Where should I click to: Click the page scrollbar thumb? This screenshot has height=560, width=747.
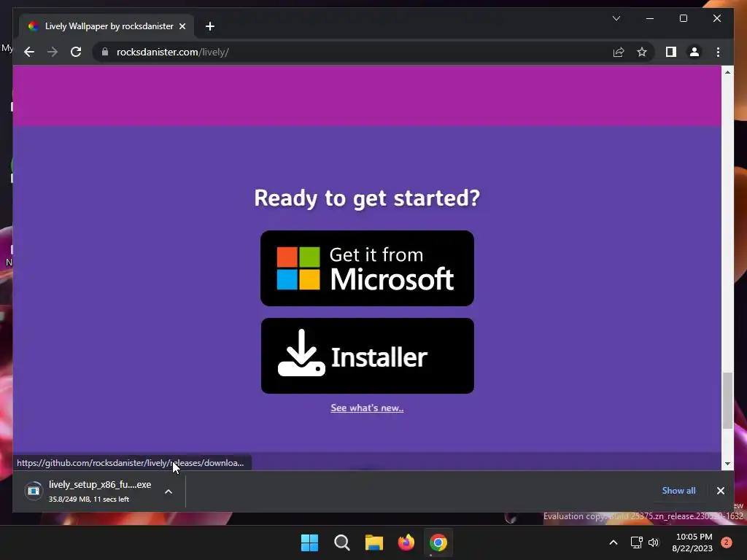click(x=727, y=401)
